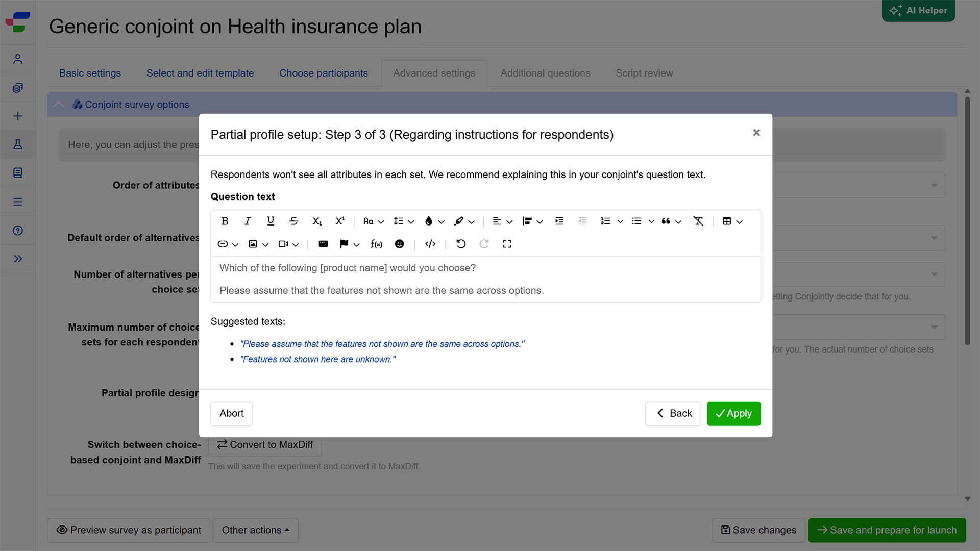Open the Additional questions tab
The width and height of the screenshot is (980, 551).
(545, 73)
